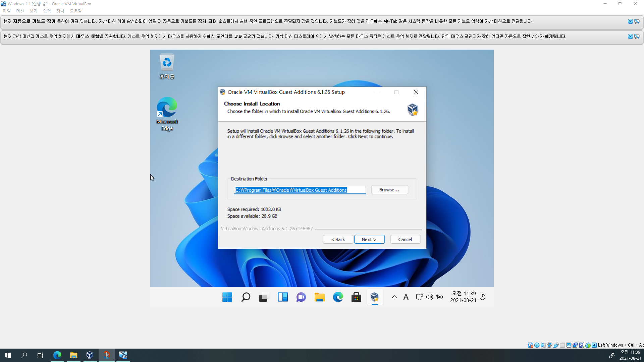
Task: Open the Chat icon in guest taskbar
Action: [x=301, y=297]
